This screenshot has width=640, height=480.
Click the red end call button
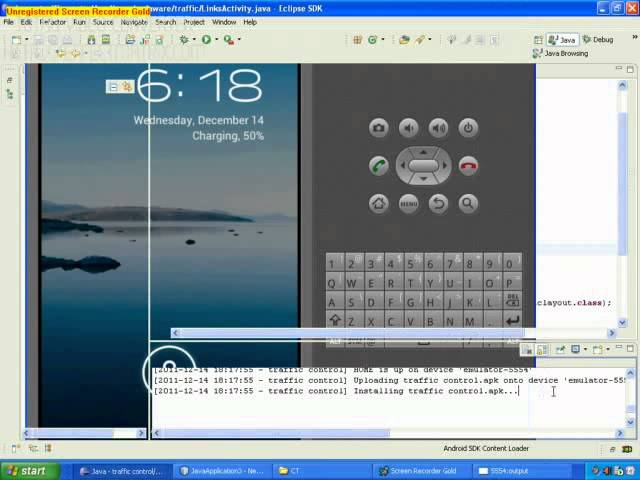coord(468,166)
